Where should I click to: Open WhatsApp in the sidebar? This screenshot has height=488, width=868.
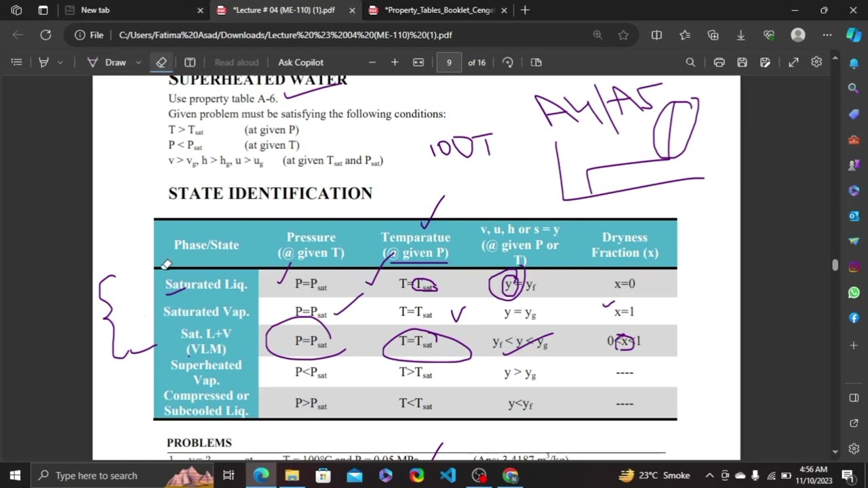tap(854, 292)
